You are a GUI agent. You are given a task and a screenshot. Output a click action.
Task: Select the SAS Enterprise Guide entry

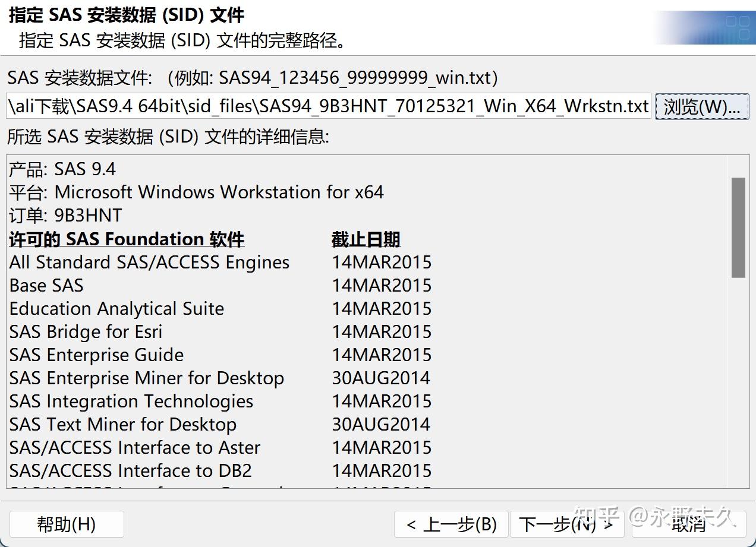pos(96,355)
